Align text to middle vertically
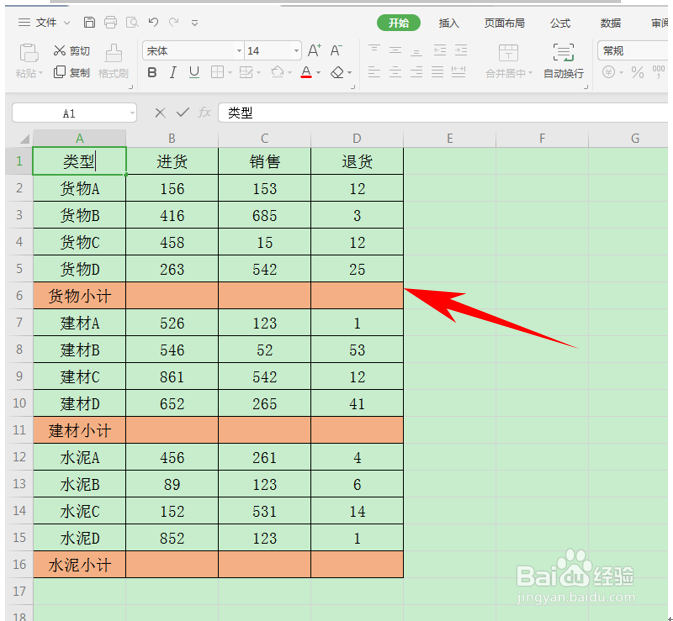673x621 pixels. (395, 50)
